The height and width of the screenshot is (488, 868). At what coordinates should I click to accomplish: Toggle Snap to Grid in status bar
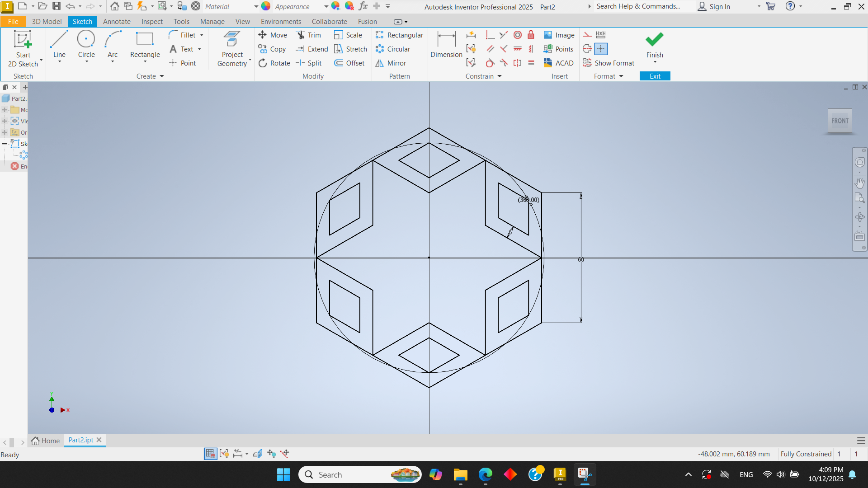210,454
